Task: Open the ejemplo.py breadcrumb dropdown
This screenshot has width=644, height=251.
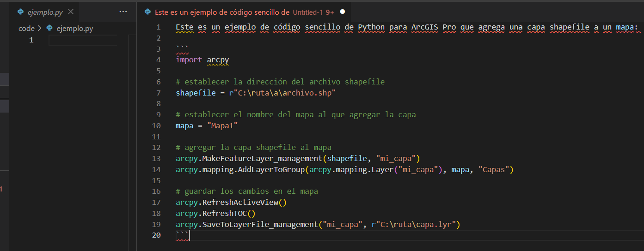Action: (x=74, y=29)
